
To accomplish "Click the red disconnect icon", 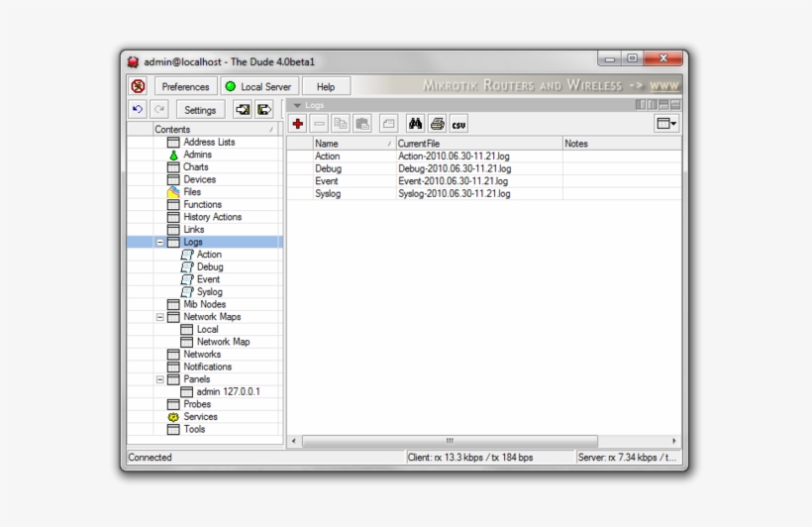I will pyautogui.click(x=139, y=86).
